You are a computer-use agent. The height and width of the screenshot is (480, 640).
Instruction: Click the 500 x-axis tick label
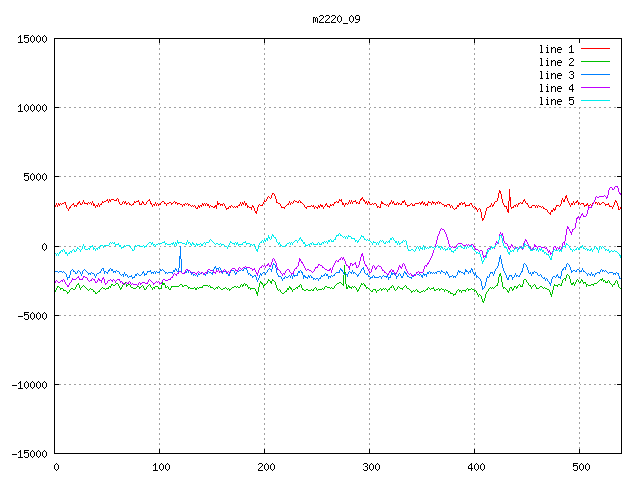(579, 467)
